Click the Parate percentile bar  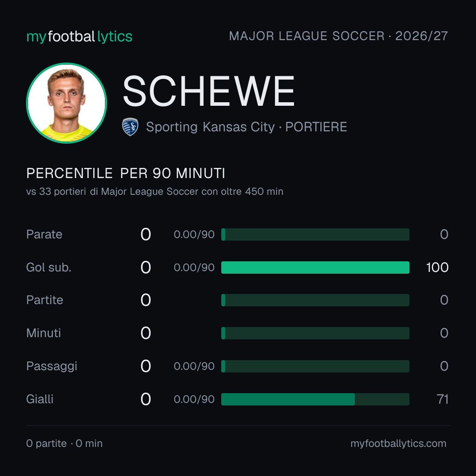pos(315,234)
